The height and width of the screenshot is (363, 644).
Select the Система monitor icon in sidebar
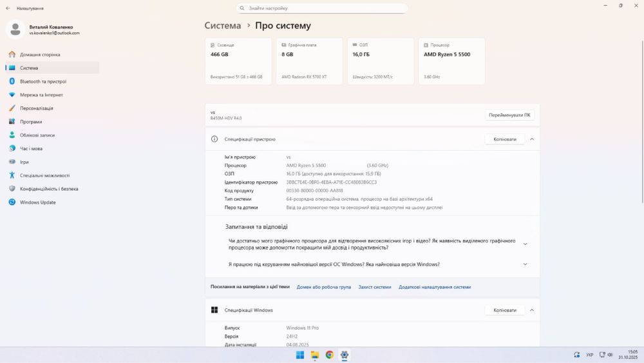12,68
